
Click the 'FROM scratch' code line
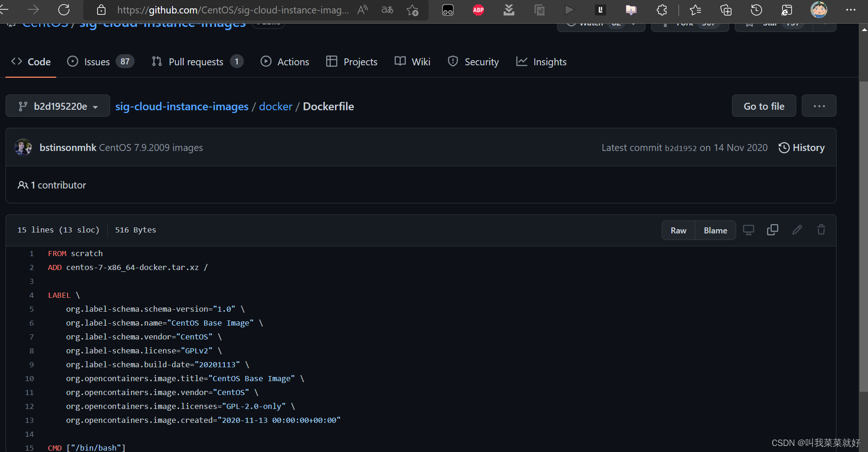(x=75, y=253)
